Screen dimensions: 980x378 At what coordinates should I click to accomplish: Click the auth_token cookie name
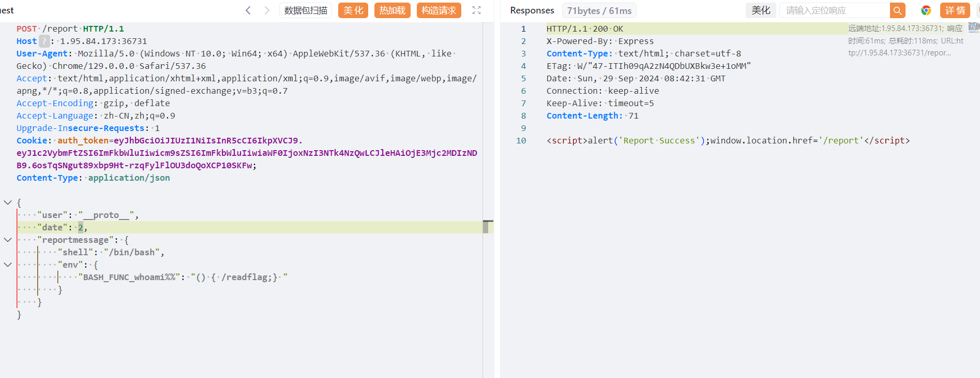tap(83, 140)
